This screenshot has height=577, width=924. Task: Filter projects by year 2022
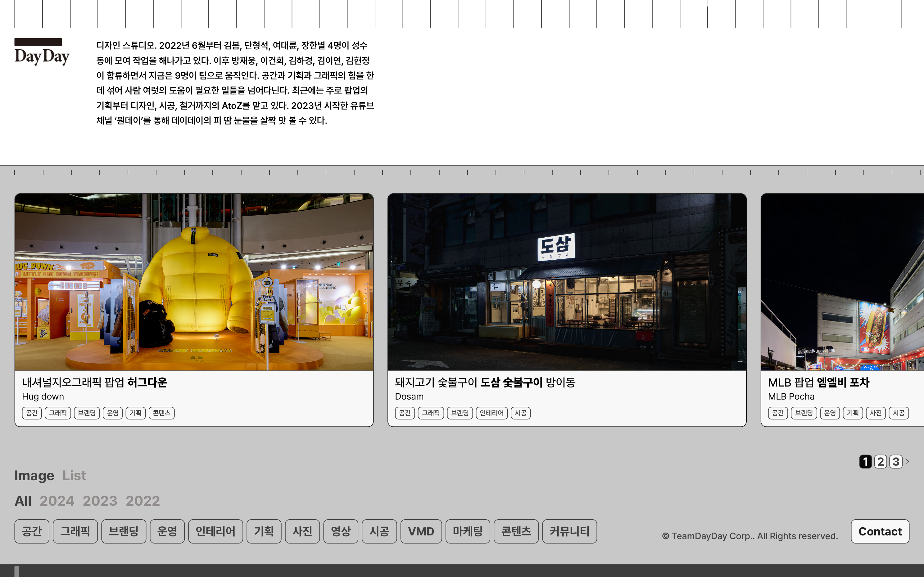coord(143,501)
